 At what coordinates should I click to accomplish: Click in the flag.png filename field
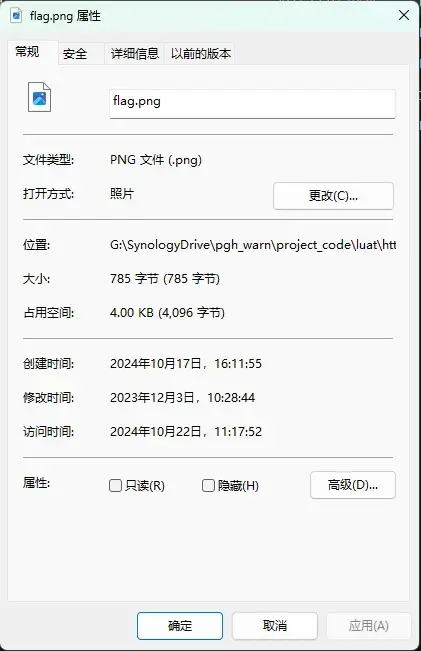click(x=252, y=104)
